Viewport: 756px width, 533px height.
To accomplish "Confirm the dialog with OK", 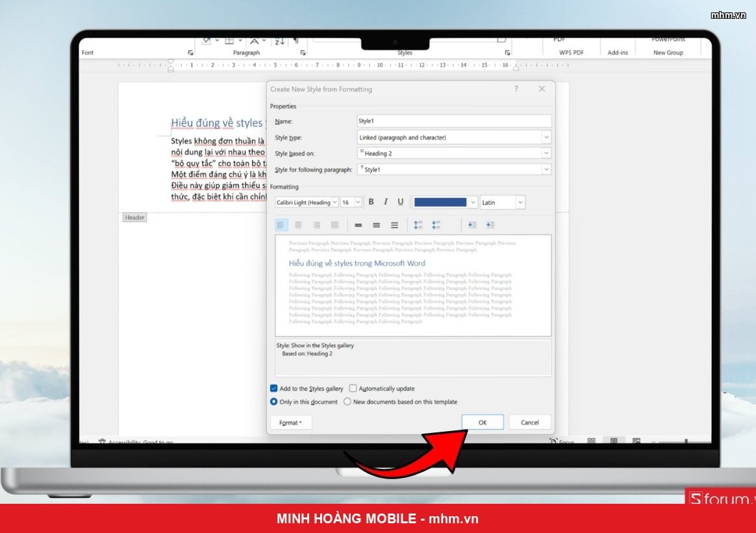I will click(x=483, y=422).
